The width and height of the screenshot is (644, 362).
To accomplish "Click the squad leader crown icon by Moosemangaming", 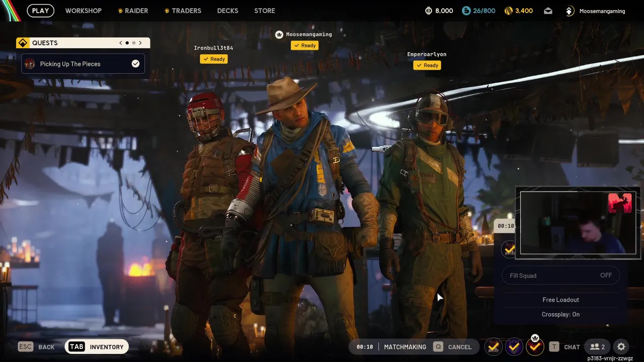I will (279, 34).
